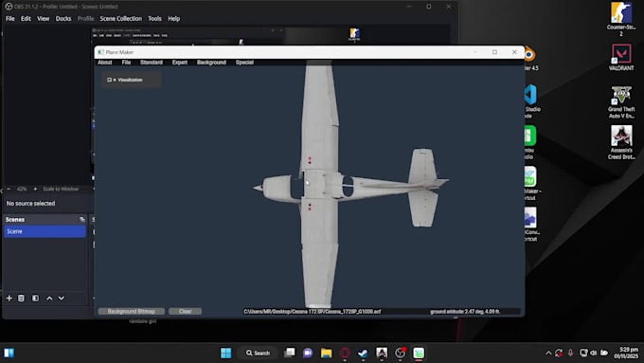Open the Special menu in Plane Maker
Viewport: 644px width, 363px height.
(244, 63)
